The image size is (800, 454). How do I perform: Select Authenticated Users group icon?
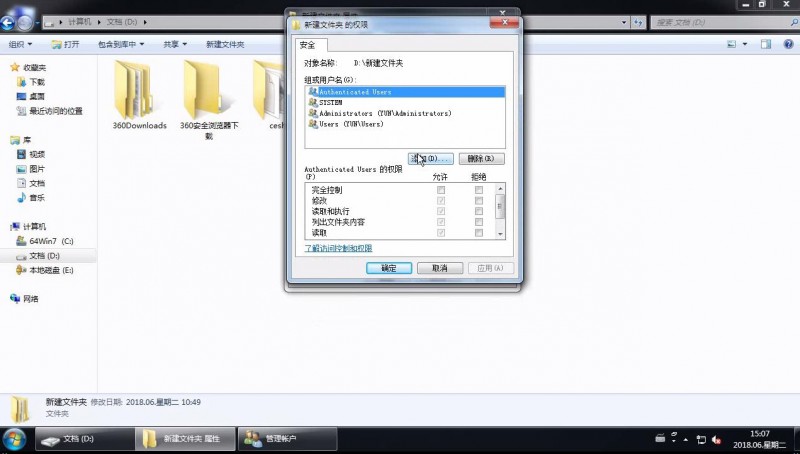[313, 92]
